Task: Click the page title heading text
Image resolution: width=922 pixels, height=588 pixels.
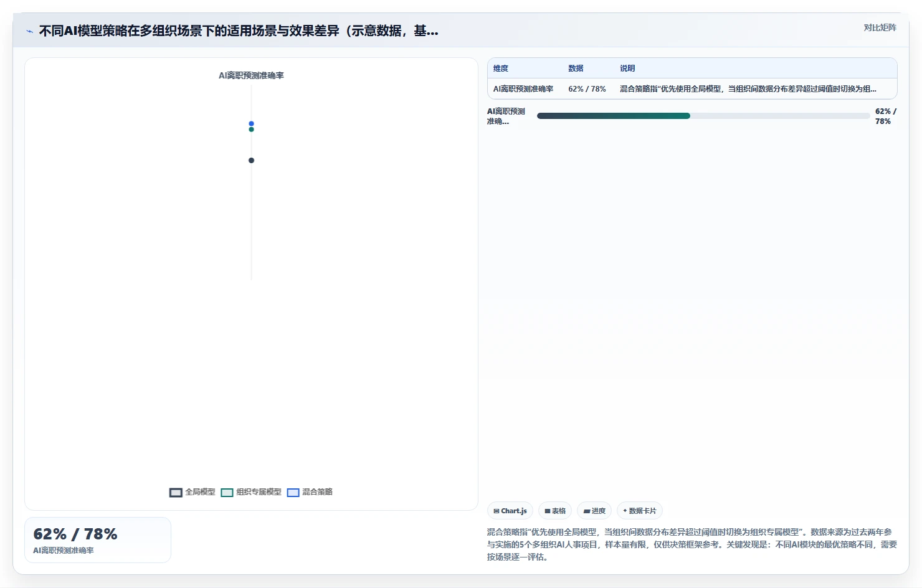Action: [239, 31]
